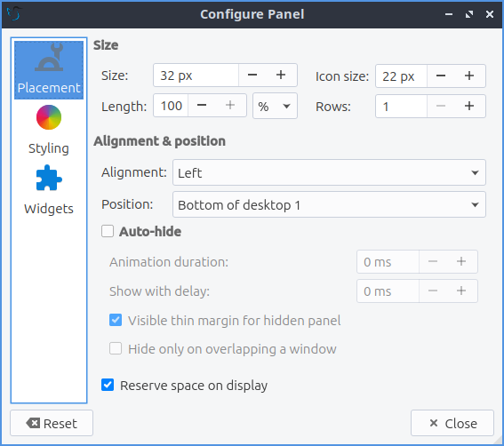504x446 pixels.
Task: Open the Placement settings page icon
Action: pos(49,57)
